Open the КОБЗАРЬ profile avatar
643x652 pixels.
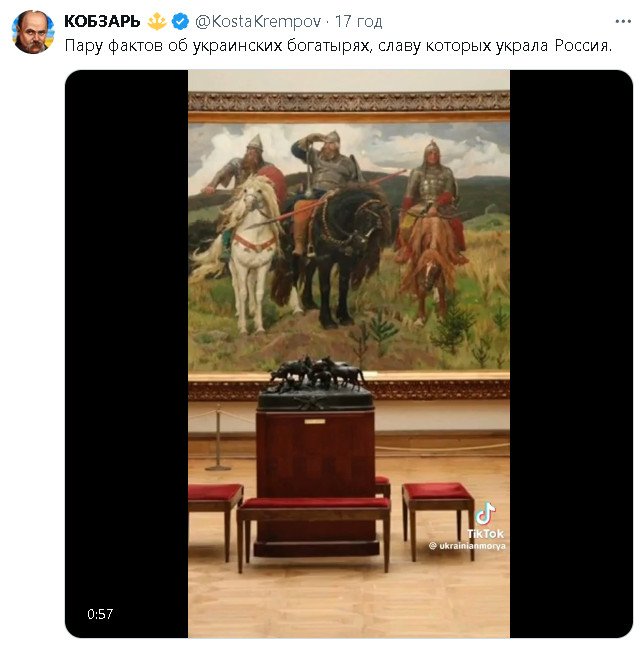click(x=33, y=32)
